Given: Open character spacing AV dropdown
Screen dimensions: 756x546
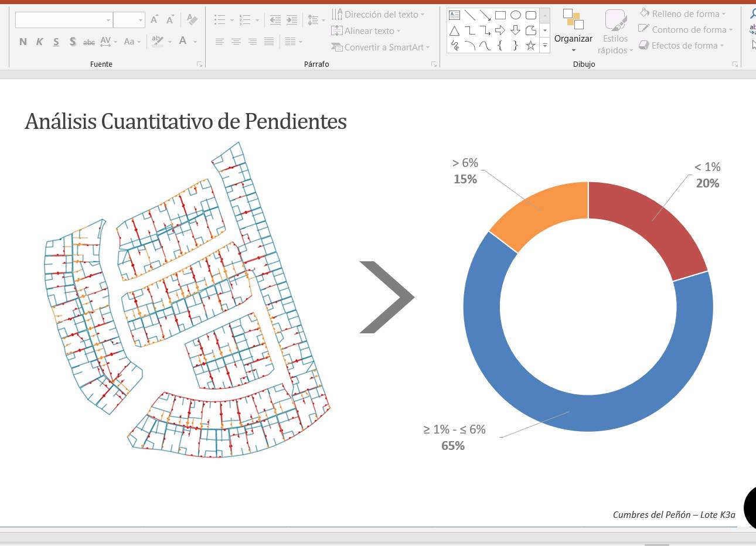Looking at the screenshot, I should pyautogui.click(x=108, y=42).
